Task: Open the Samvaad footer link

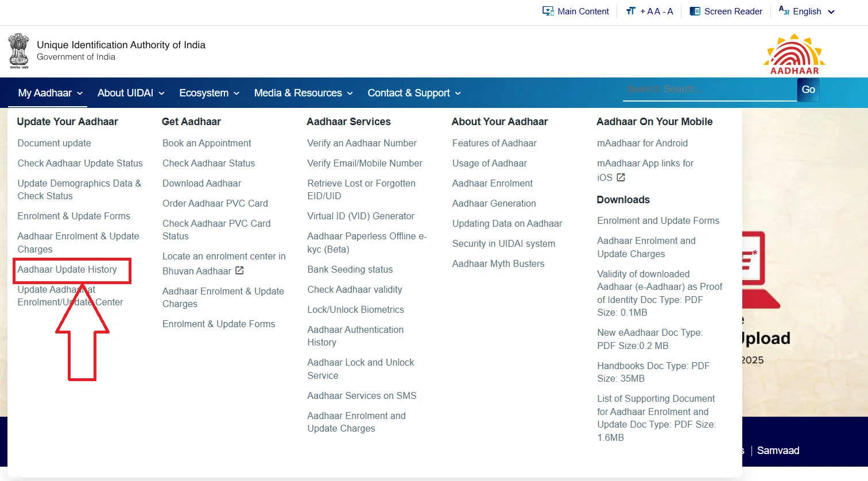Action: [778, 451]
